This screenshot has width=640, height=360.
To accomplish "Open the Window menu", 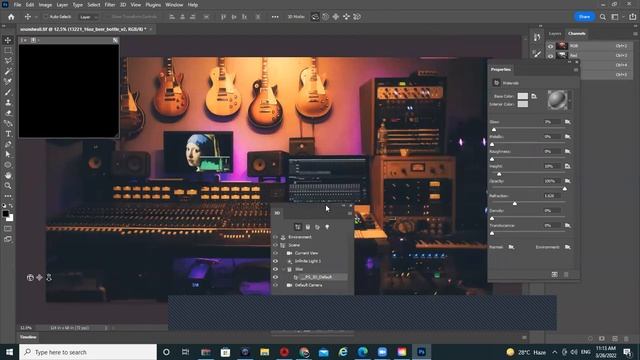I will 174,5.
